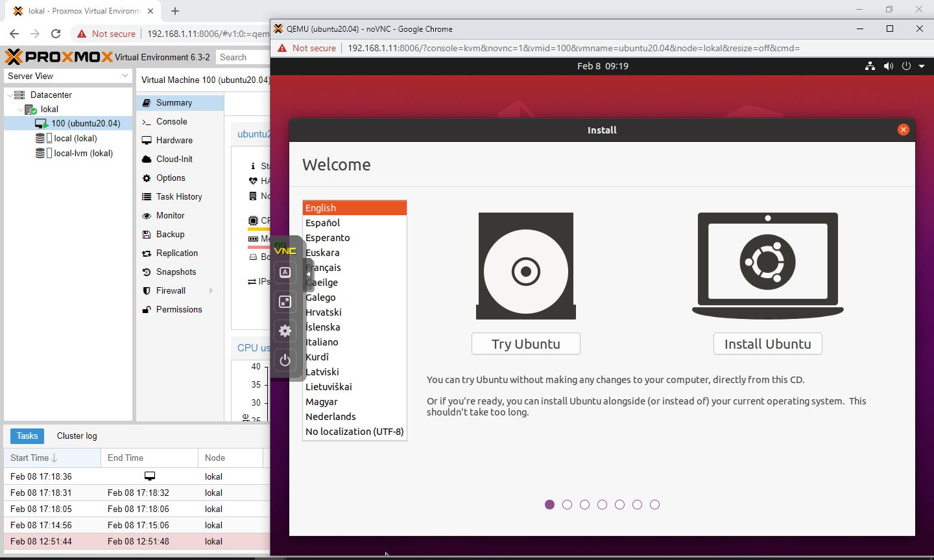Open Monitor in Proxmox VM menu
This screenshot has height=560, width=934.
(x=180, y=215)
